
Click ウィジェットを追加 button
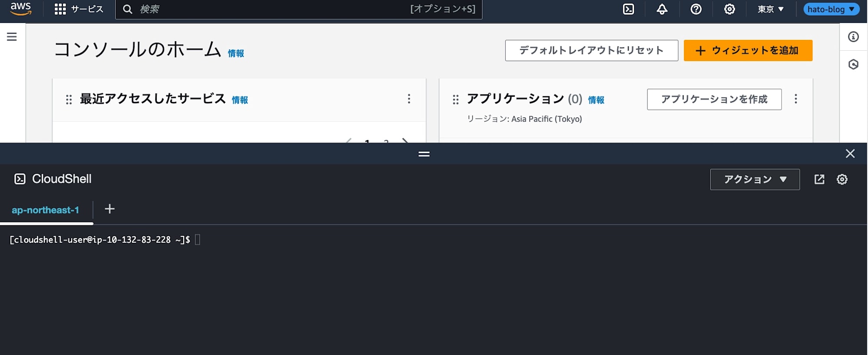[748, 50]
